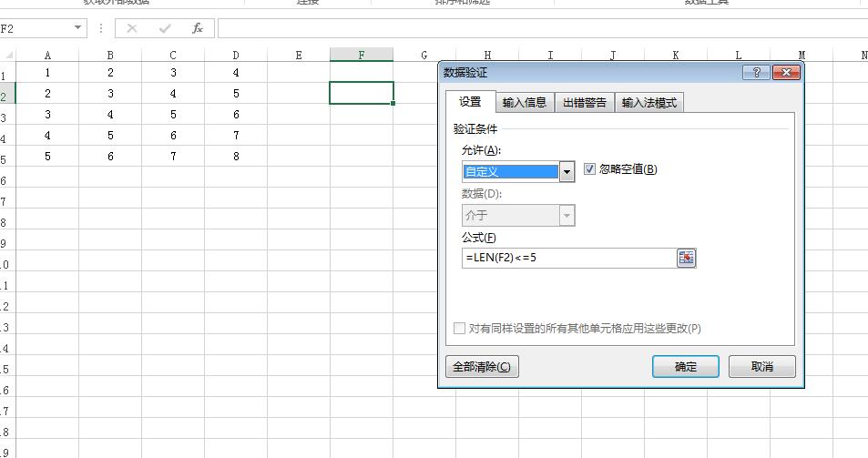This screenshot has height=458, width=868.
Task: Open the 允许 dropdown arrow
Action: 567,172
